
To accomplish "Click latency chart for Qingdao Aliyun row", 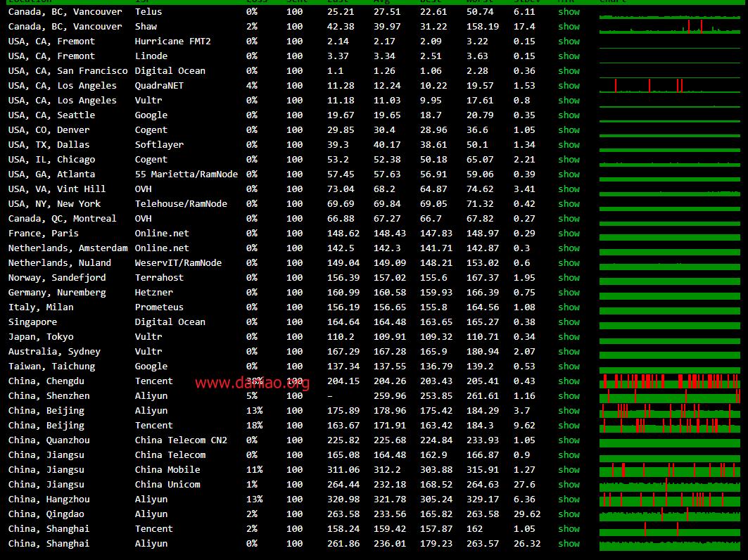I will (670, 515).
